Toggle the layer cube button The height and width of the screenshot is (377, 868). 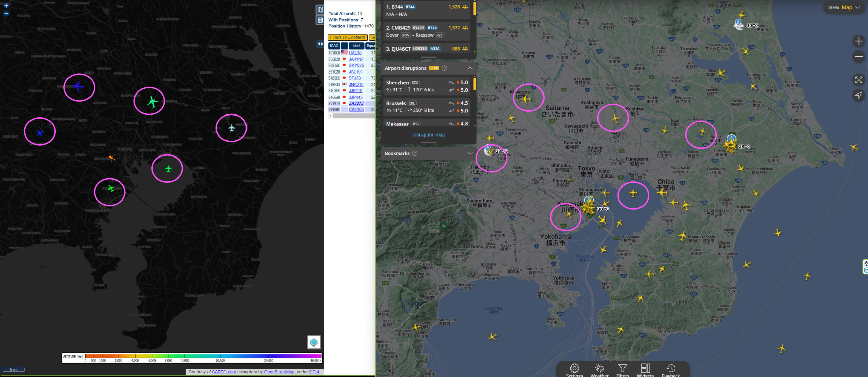tap(314, 342)
